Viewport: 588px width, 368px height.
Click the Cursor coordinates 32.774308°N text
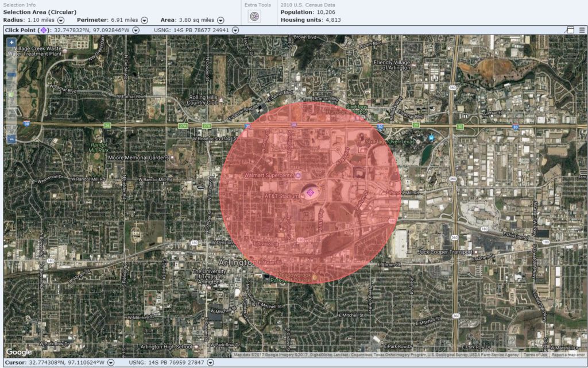click(x=68, y=363)
